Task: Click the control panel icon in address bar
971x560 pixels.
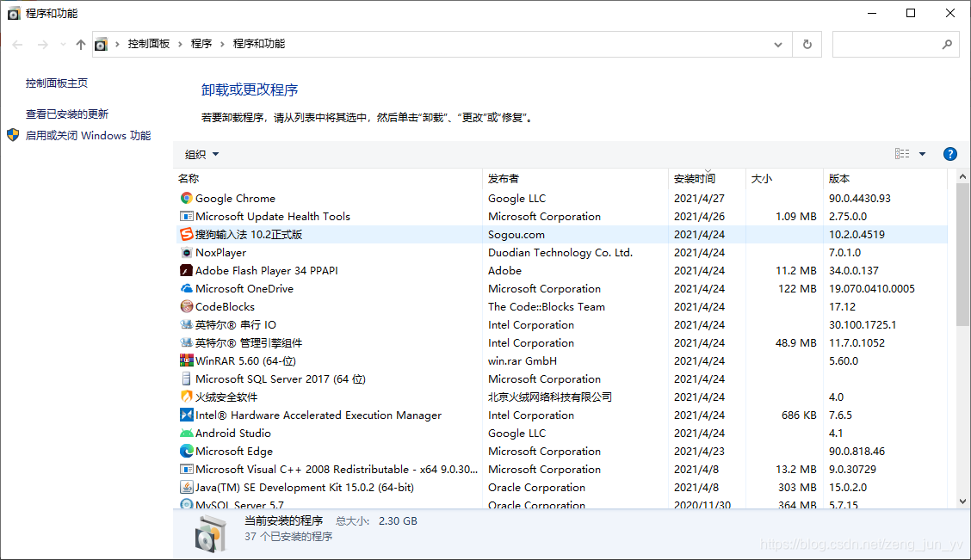Action: (101, 44)
